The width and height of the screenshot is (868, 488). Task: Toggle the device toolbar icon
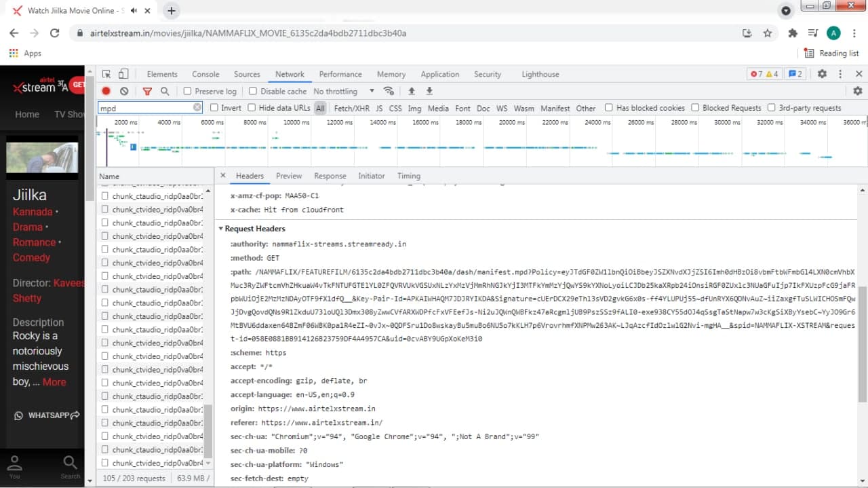coord(123,74)
